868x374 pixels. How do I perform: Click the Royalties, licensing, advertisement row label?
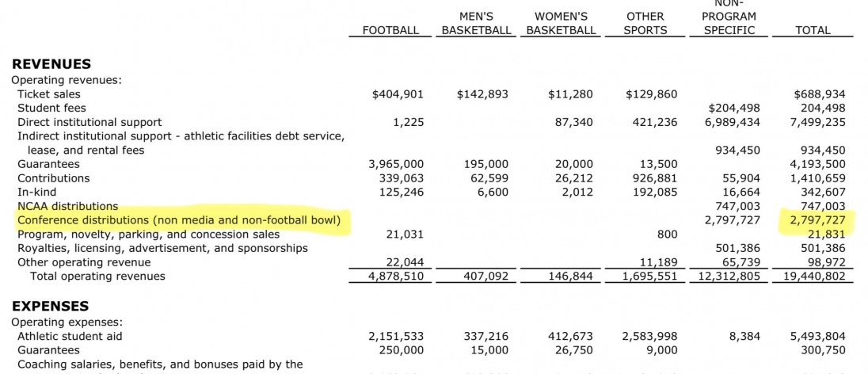point(162,248)
